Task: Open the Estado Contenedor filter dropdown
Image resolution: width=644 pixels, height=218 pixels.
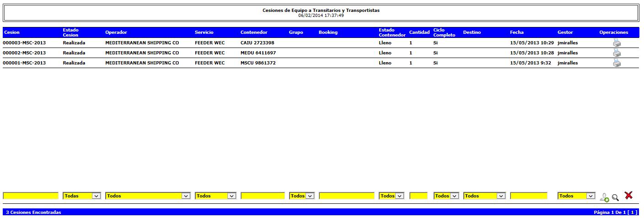Action: pos(392,196)
